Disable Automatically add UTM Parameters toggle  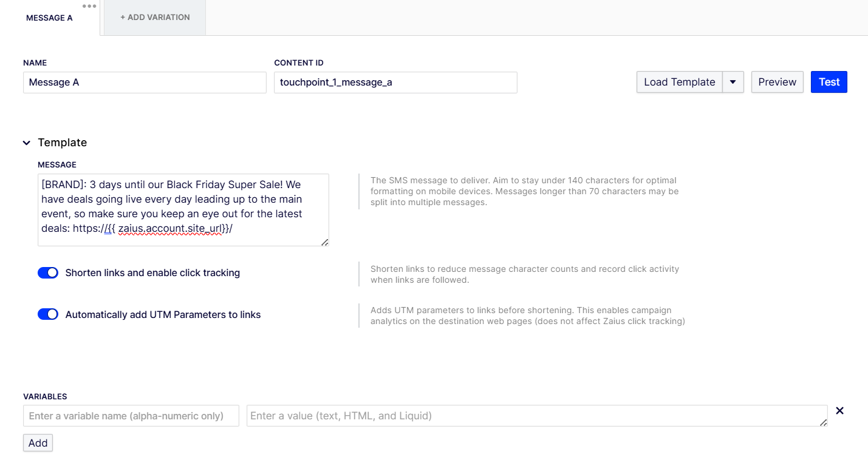tap(48, 314)
